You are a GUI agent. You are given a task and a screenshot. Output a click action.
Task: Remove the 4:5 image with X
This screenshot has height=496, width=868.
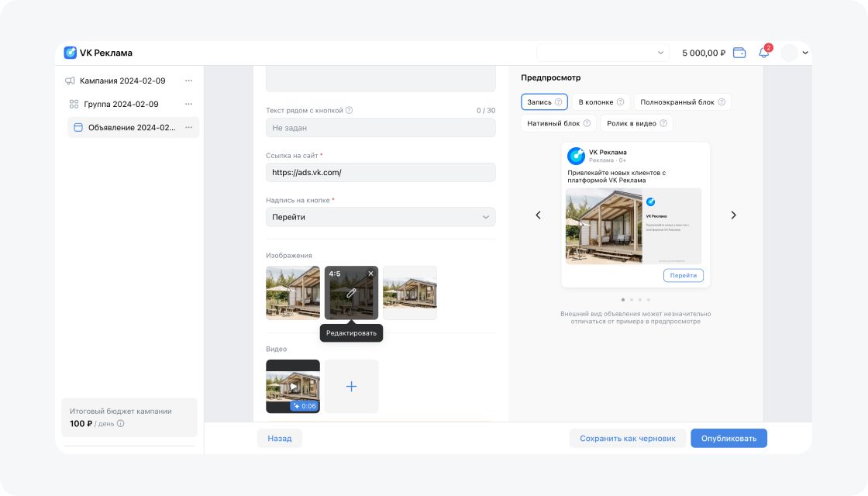pos(370,274)
